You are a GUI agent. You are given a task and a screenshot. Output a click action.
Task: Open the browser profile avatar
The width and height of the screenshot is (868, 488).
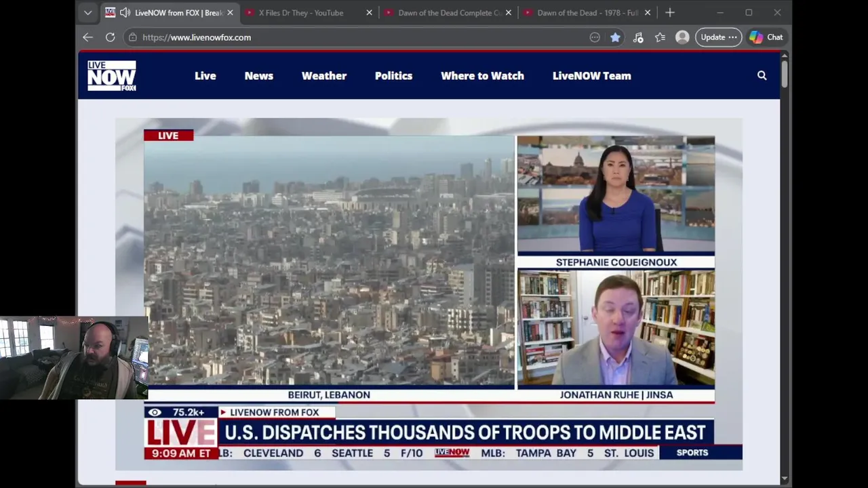pos(682,37)
